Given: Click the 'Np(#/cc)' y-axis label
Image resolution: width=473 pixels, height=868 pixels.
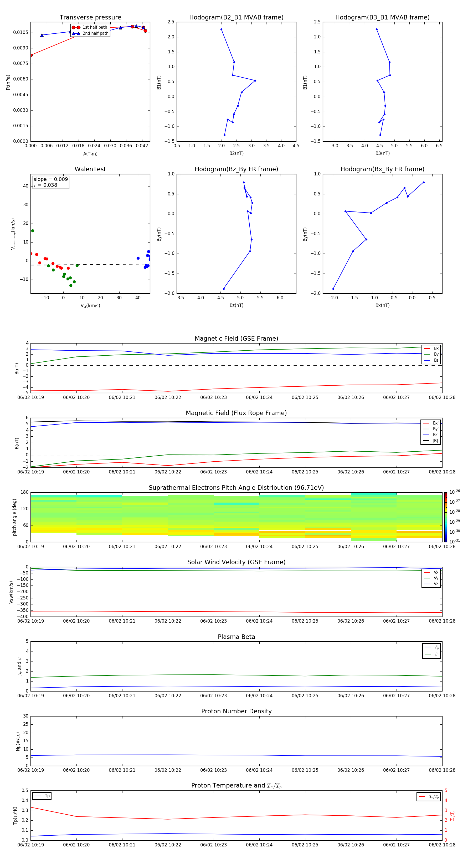Looking at the screenshot, I should click(x=18, y=741).
